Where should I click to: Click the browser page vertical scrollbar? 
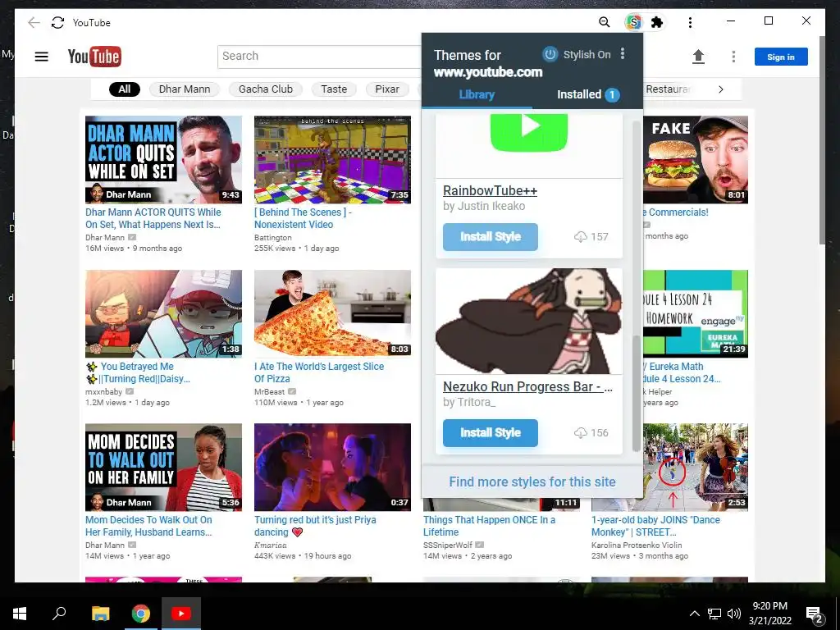click(822, 140)
